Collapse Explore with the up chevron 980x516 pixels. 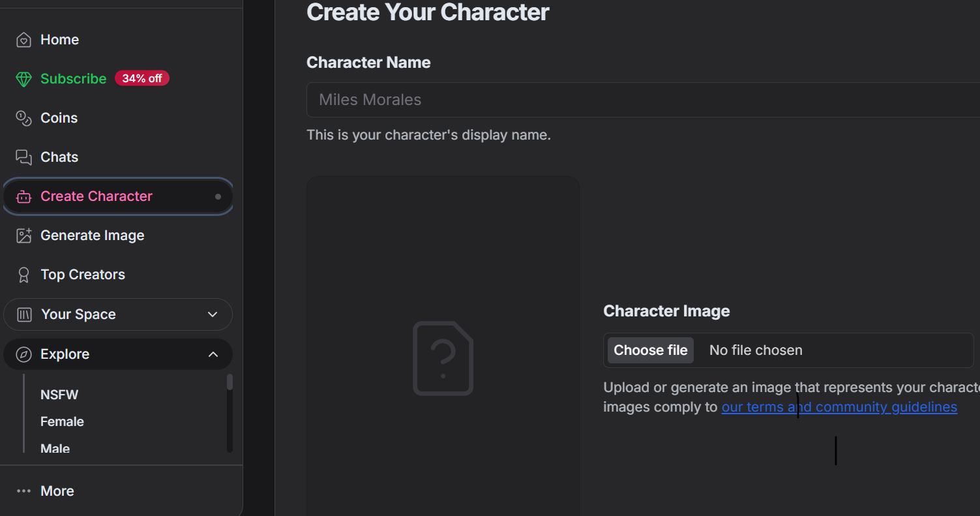(x=213, y=354)
